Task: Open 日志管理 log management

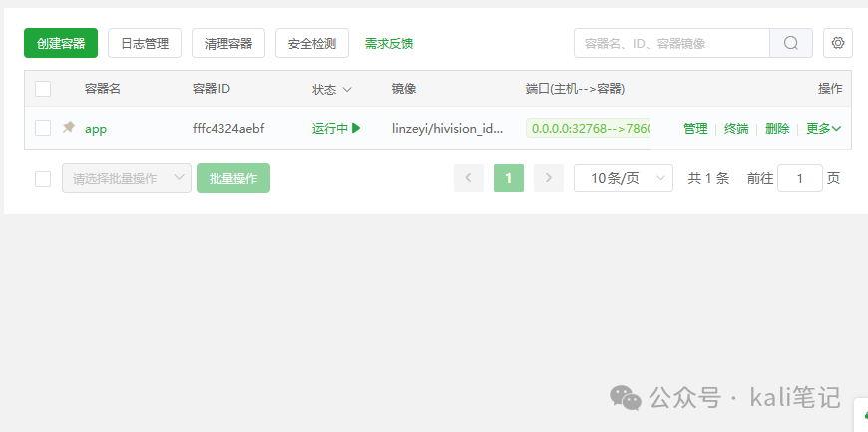Action: [x=145, y=43]
